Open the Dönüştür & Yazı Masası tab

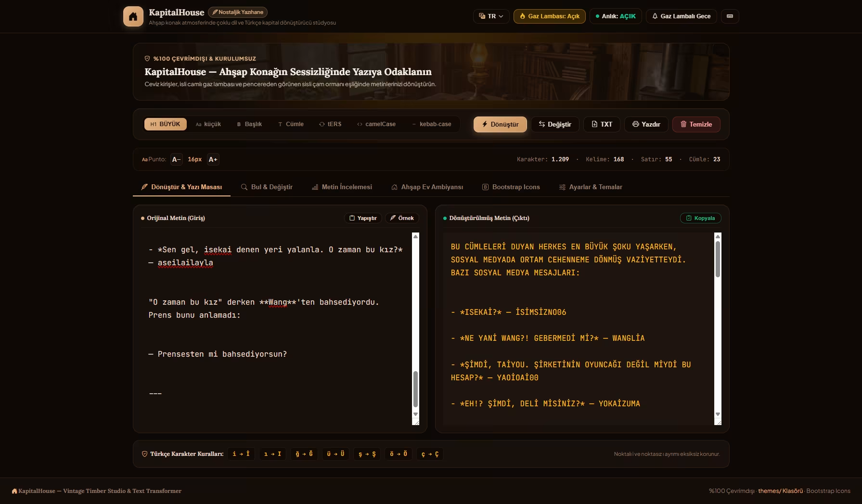pos(181,187)
